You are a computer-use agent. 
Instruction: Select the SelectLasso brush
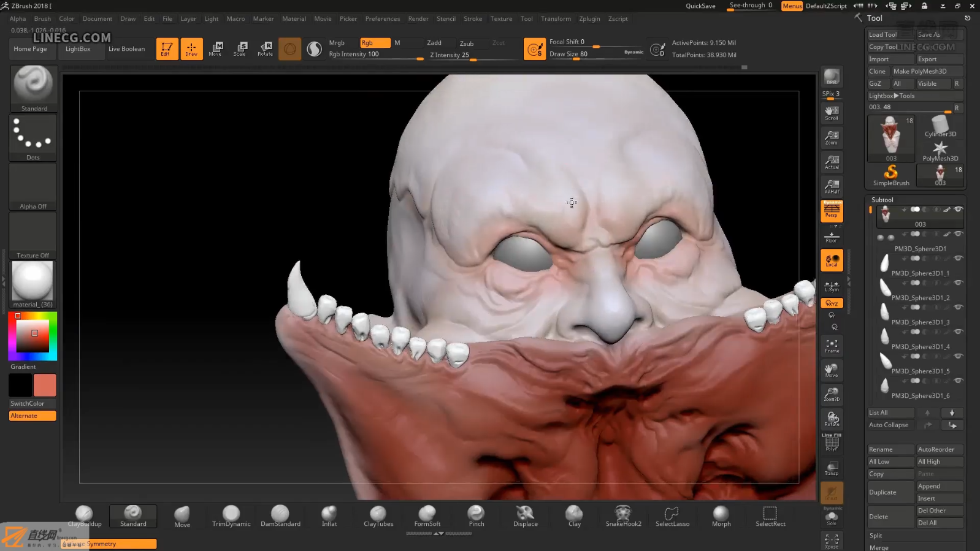[x=672, y=516]
